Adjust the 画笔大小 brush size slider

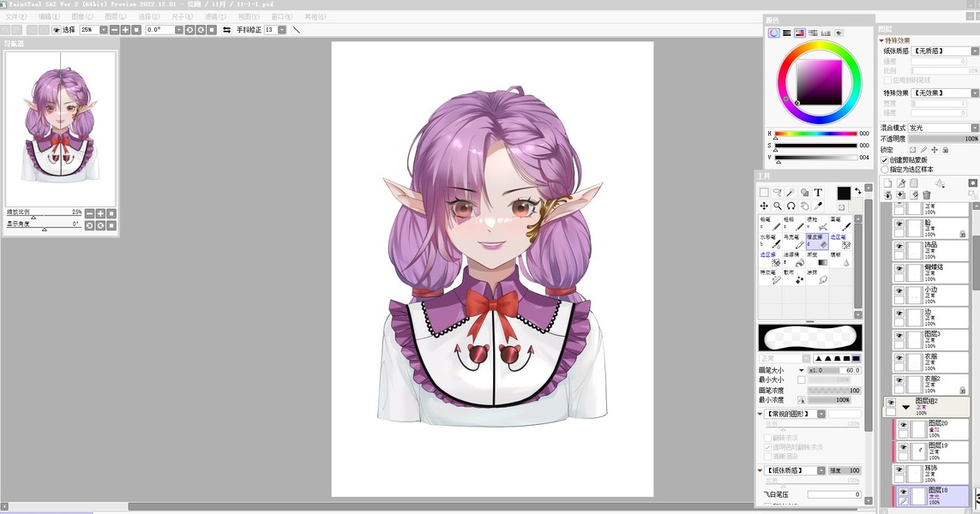pyautogui.click(x=834, y=370)
